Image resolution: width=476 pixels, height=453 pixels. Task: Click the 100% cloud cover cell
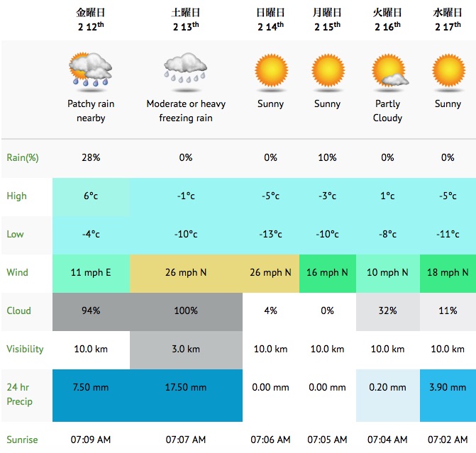pos(186,311)
